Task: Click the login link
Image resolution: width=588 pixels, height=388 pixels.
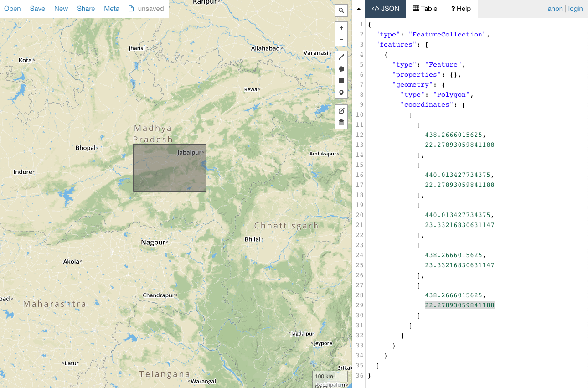Action: [575, 9]
